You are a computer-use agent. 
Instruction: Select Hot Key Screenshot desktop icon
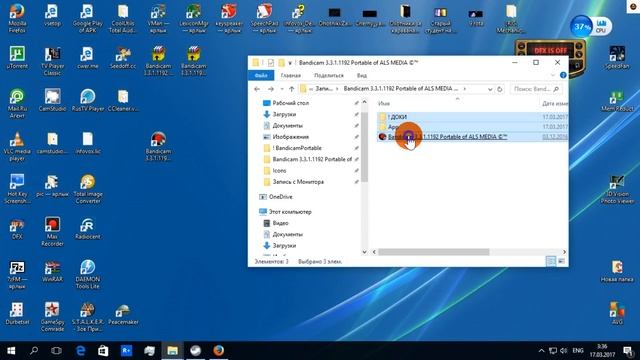(17, 189)
